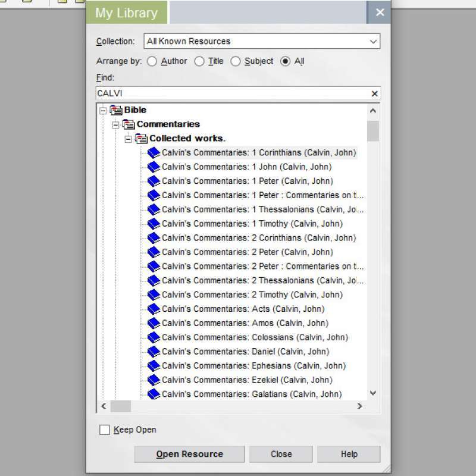
Task: Click inside the Find input field
Action: point(238,93)
